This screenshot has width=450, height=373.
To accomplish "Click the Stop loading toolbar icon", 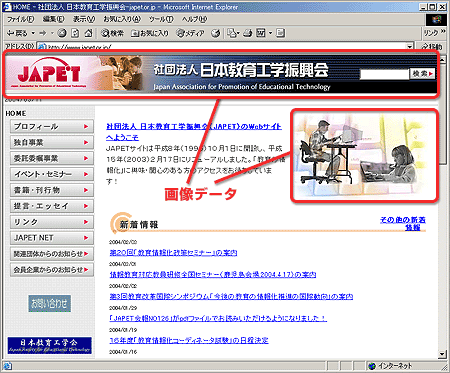I will (62, 33).
